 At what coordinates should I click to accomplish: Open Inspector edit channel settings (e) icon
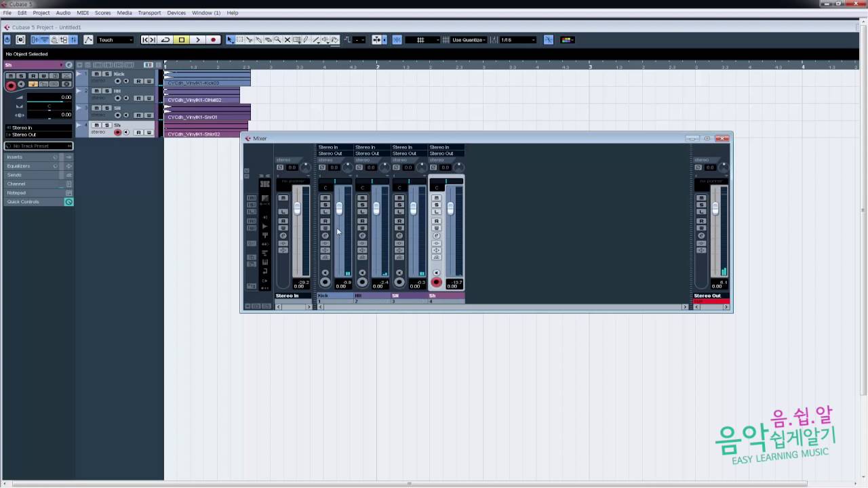coord(68,65)
